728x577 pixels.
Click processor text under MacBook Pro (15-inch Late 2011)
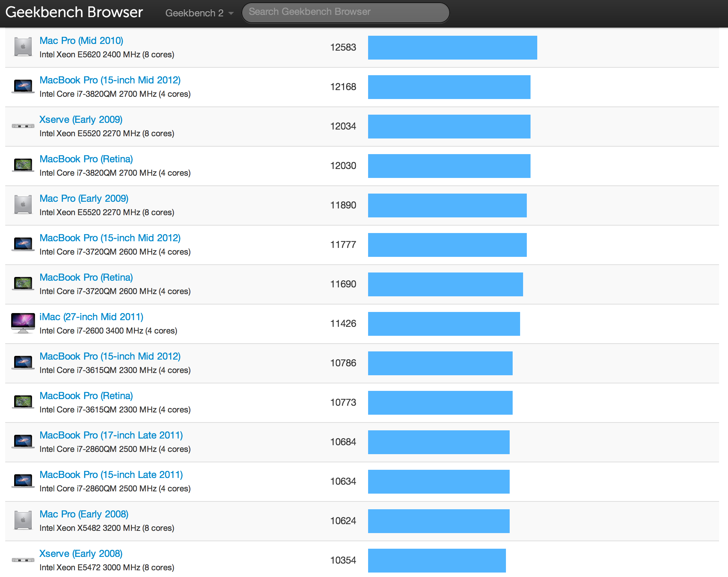115,489
